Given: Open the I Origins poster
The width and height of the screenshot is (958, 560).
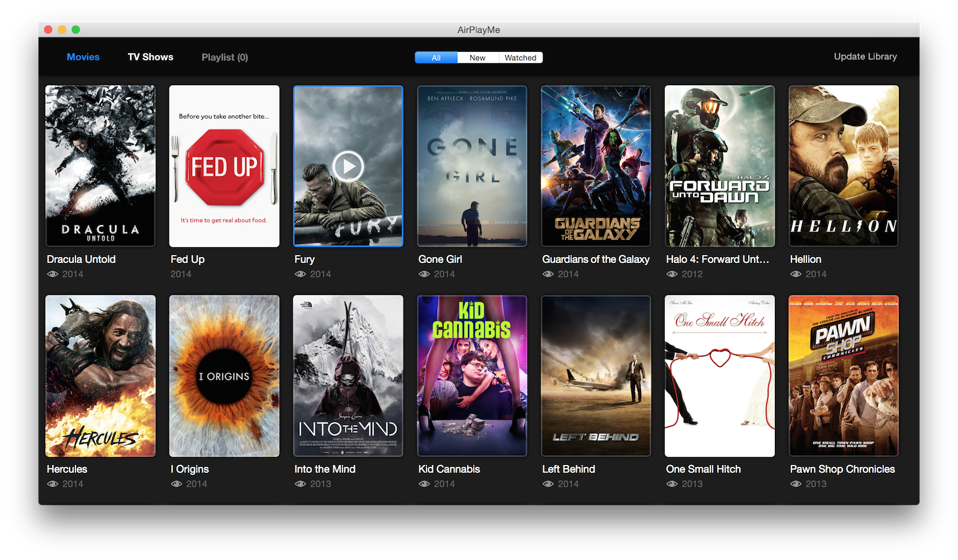Looking at the screenshot, I should tap(224, 376).
